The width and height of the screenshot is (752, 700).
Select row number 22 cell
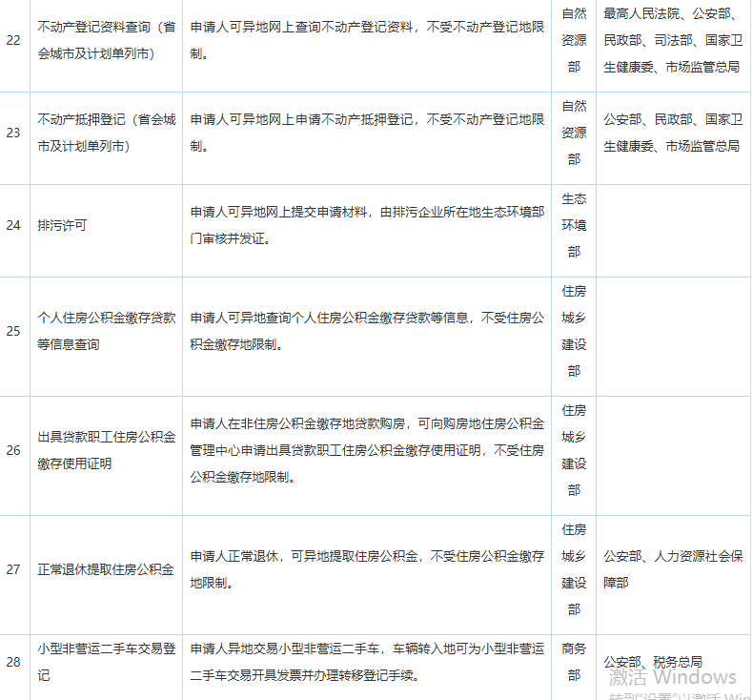click(13, 40)
